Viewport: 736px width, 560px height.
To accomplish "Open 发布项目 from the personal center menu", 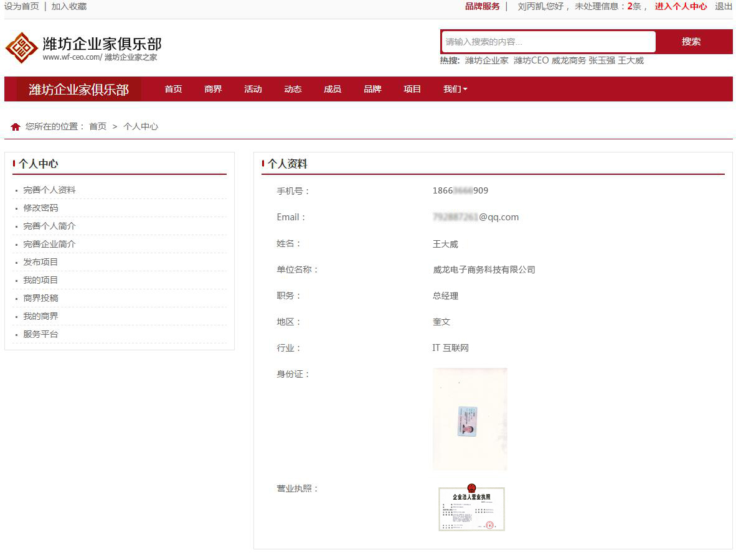I will click(x=40, y=261).
